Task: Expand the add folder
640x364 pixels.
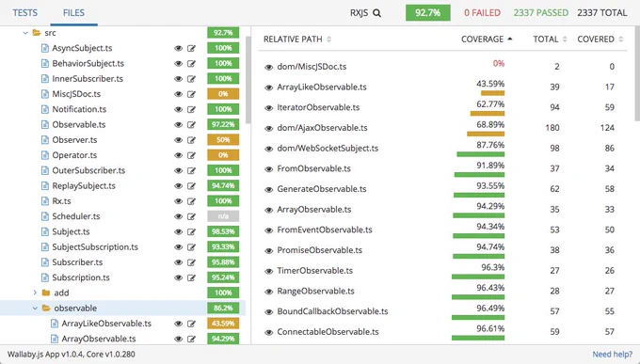Action: [x=35, y=293]
